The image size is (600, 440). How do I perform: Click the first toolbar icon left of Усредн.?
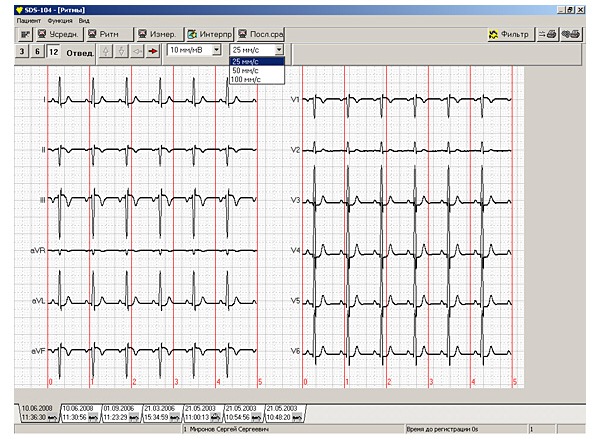(x=25, y=34)
